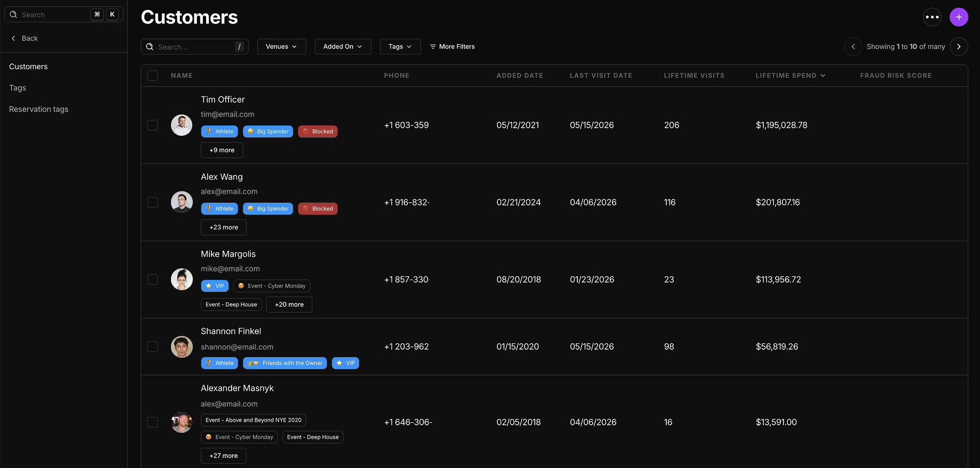Click Above and Beyond NYE 2020 tag

pos(254,420)
